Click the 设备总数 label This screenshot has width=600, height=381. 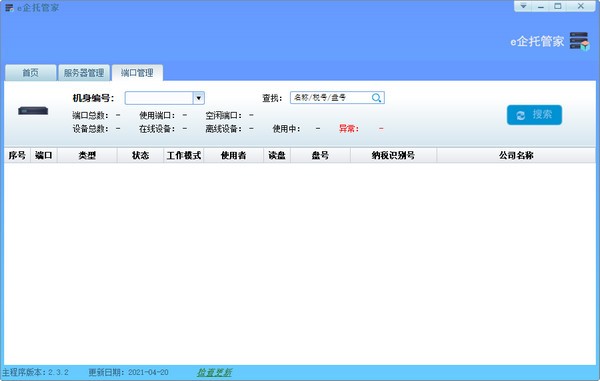90,129
